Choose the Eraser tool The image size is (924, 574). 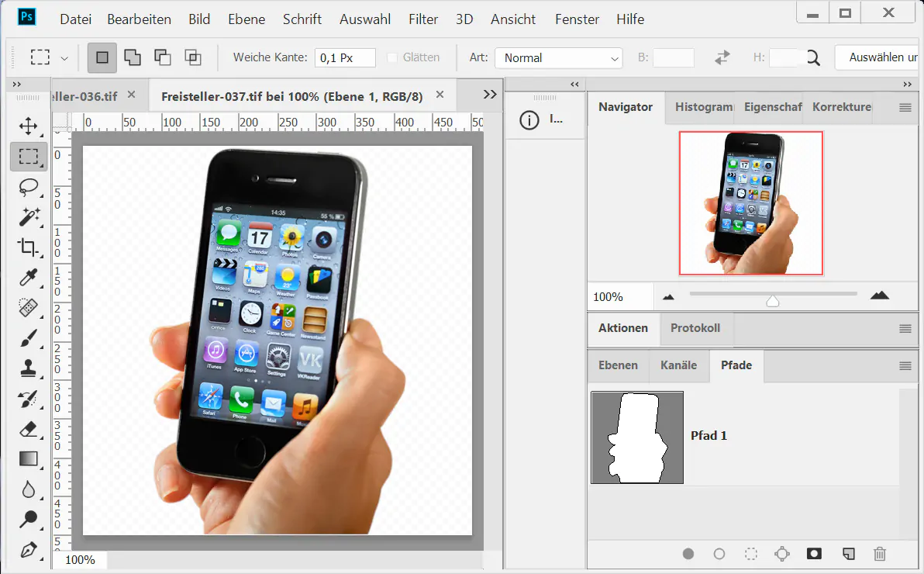pyautogui.click(x=29, y=429)
